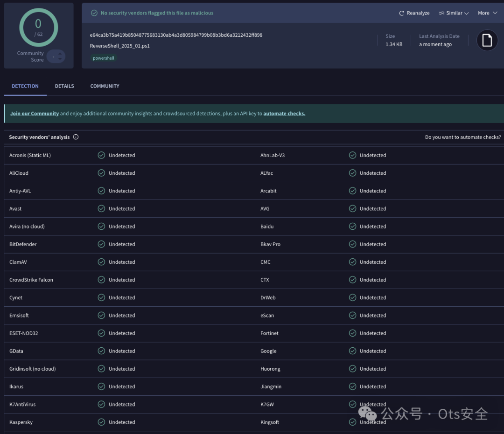Click undetected check icon for Acronis (Static ML)
The height and width of the screenshot is (434, 504).
[x=101, y=155]
